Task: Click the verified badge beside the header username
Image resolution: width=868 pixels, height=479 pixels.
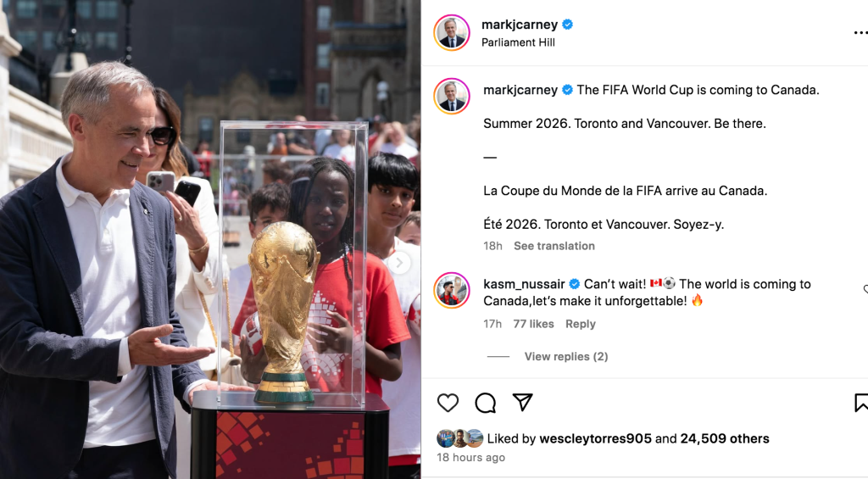Action: (x=567, y=25)
